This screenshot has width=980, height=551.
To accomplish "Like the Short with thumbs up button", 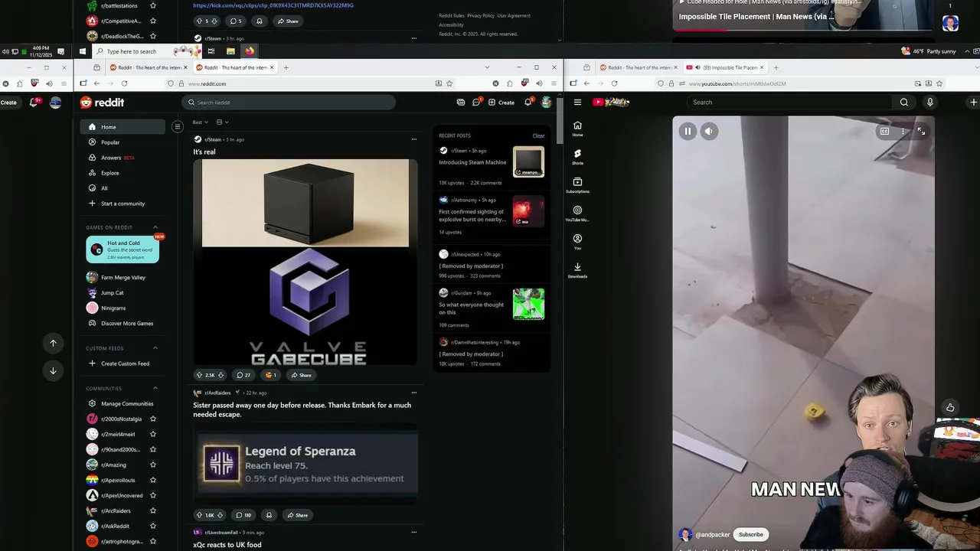I will [x=950, y=407].
